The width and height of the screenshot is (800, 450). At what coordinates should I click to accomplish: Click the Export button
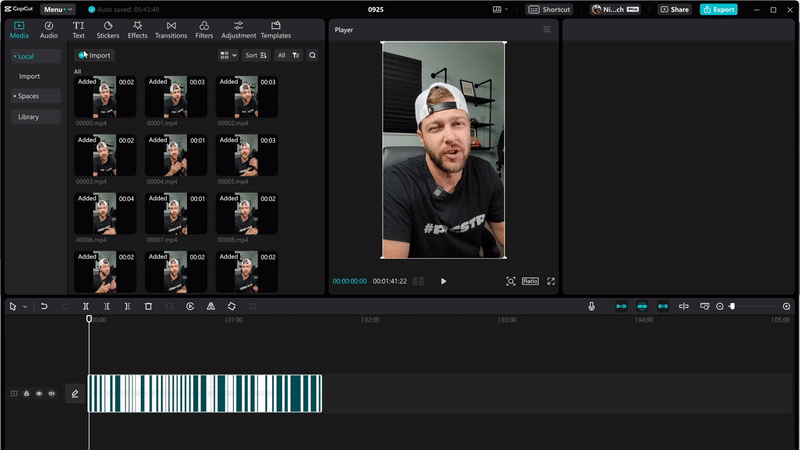719,9
